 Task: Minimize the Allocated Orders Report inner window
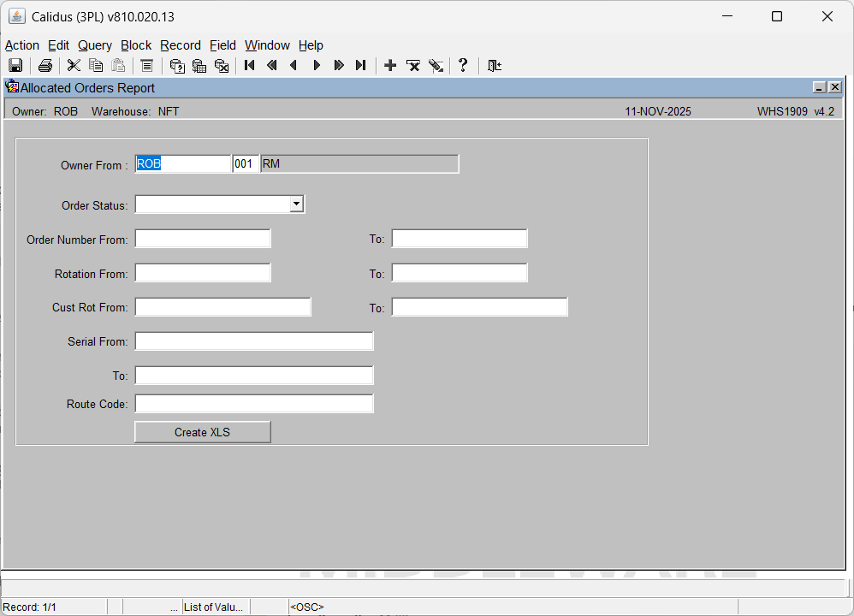(819, 87)
